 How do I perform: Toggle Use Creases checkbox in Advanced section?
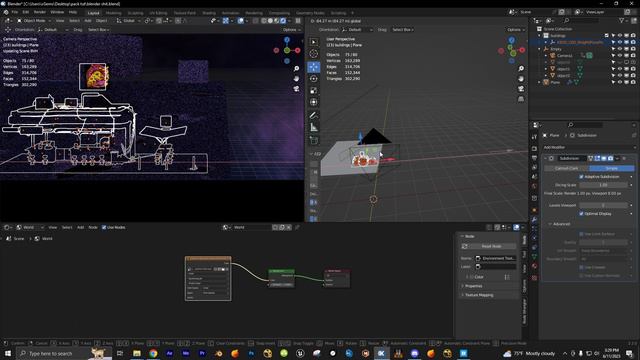click(581, 267)
